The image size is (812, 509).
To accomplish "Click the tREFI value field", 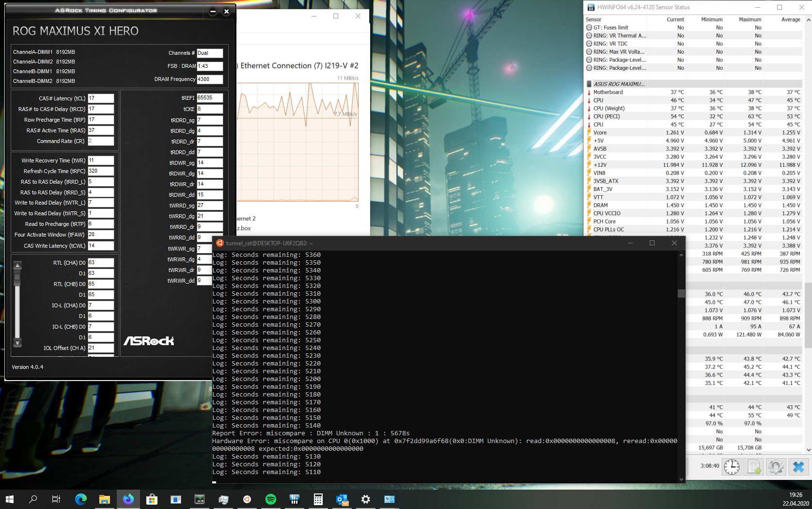I will [x=210, y=98].
